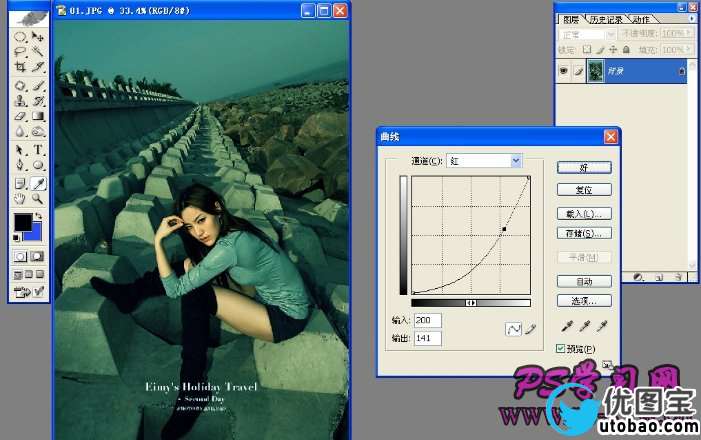
Task: Choose pencil draw curve mode button
Action: coord(530,330)
